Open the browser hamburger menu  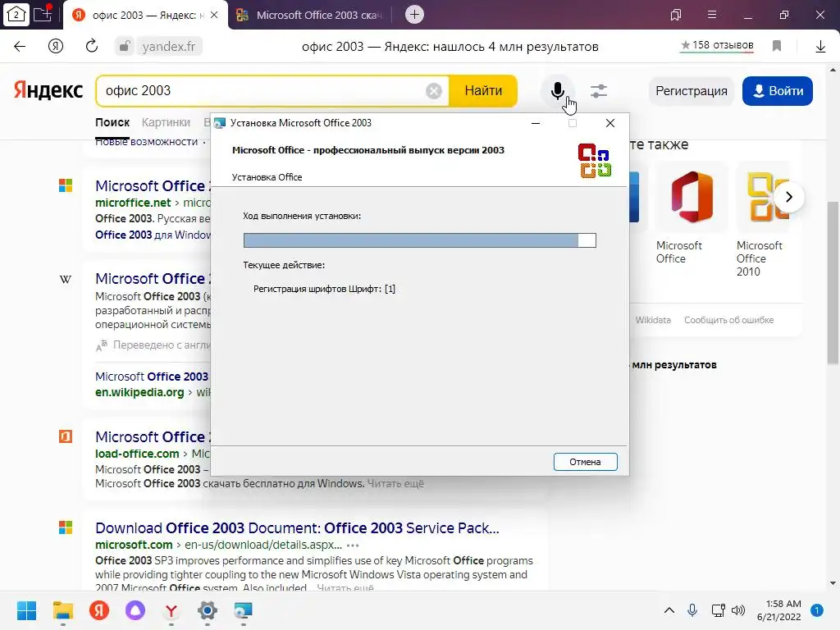[x=712, y=15]
